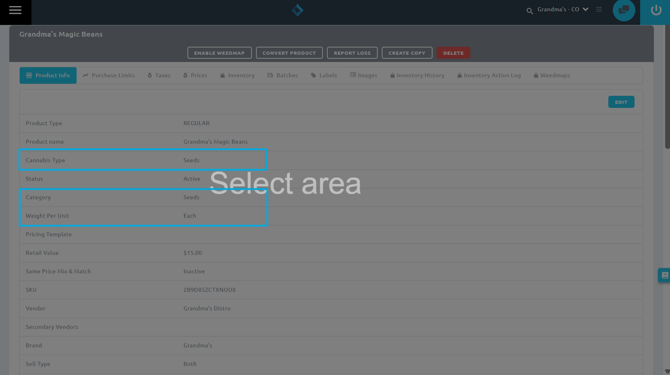Image resolution: width=670 pixels, height=375 pixels.
Task: Click the Each weight per unit value
Action: click(190, 216)
